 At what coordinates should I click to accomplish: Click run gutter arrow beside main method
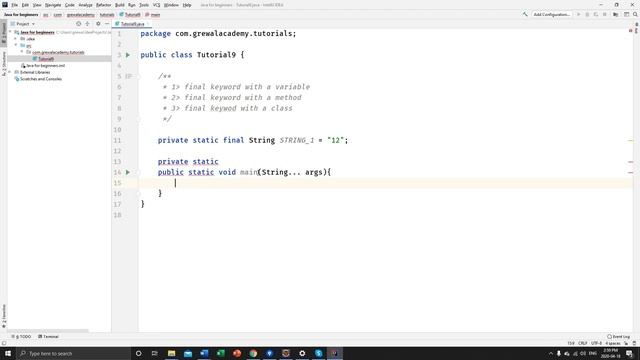pos(128,172)
